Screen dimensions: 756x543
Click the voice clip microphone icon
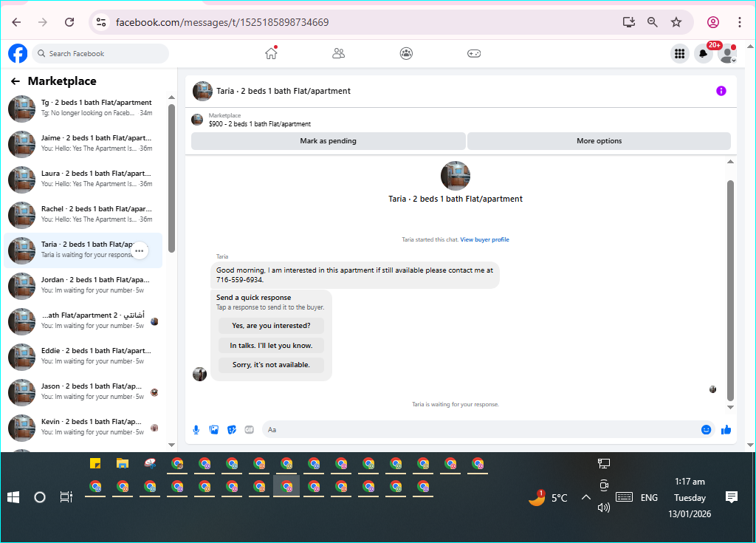tap(196, 429)
